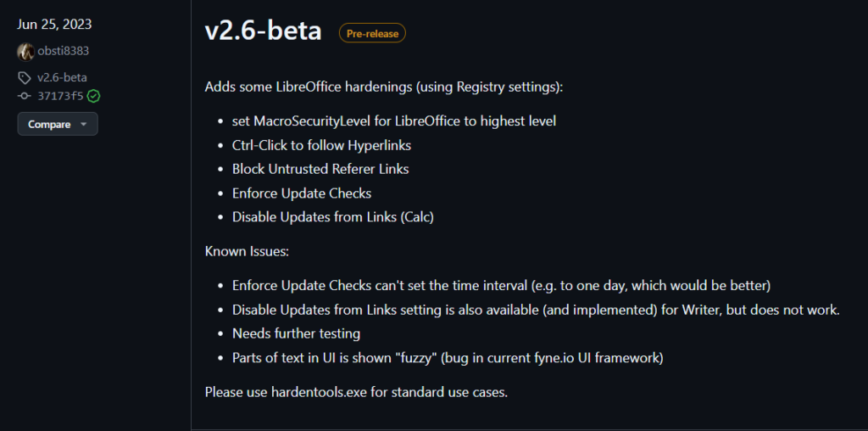The width and height of the screenshot is (868, 431).
Task: Click the Ctrl-Click to follow Hyperlinks line
Action: [x=321, y=145]
